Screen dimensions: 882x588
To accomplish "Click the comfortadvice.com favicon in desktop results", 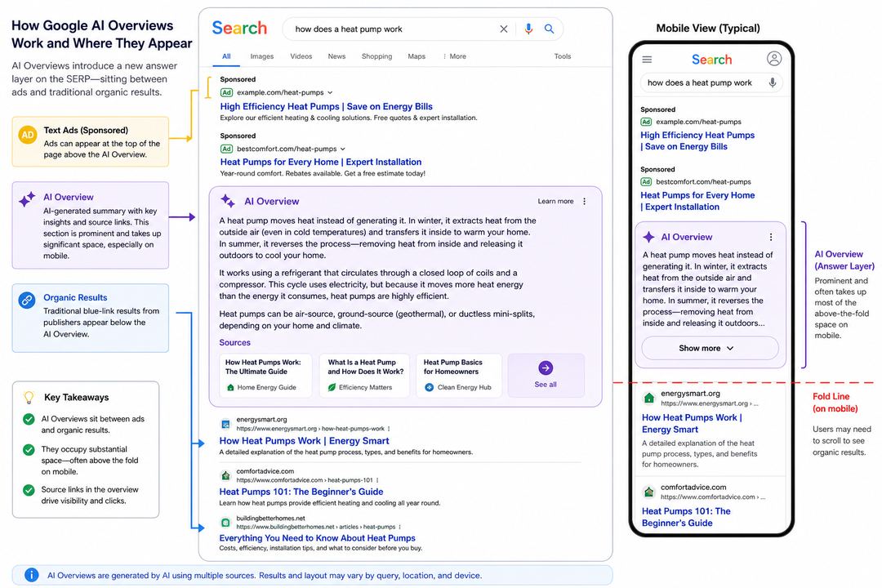I will pyautogui.click(x=225, y=475).
